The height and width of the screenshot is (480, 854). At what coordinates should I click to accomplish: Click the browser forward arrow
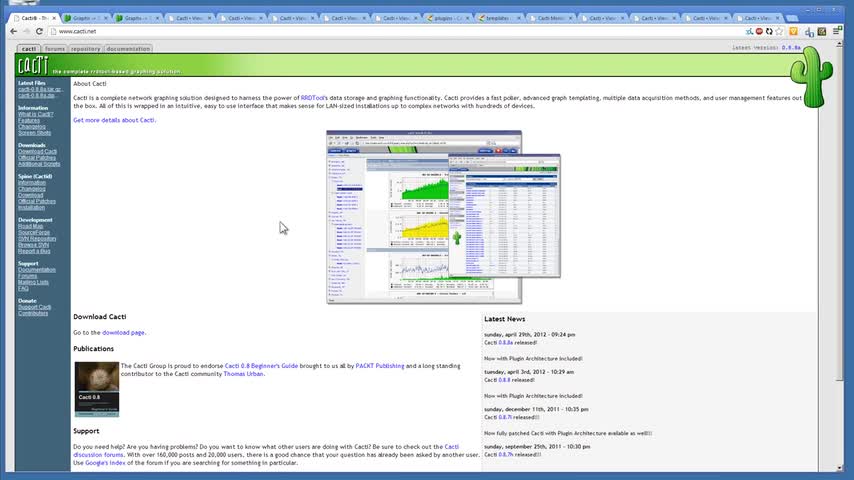point(26,32)
